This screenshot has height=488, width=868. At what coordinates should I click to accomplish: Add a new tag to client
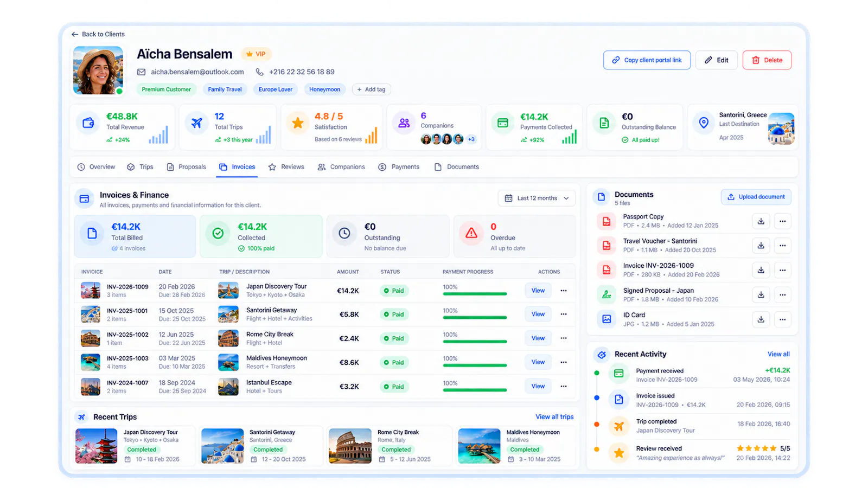tap(372, 89)
